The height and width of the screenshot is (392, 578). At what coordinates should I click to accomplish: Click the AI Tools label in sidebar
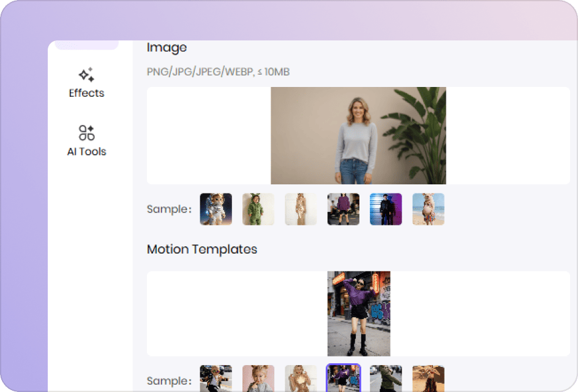tap(86, 151)
